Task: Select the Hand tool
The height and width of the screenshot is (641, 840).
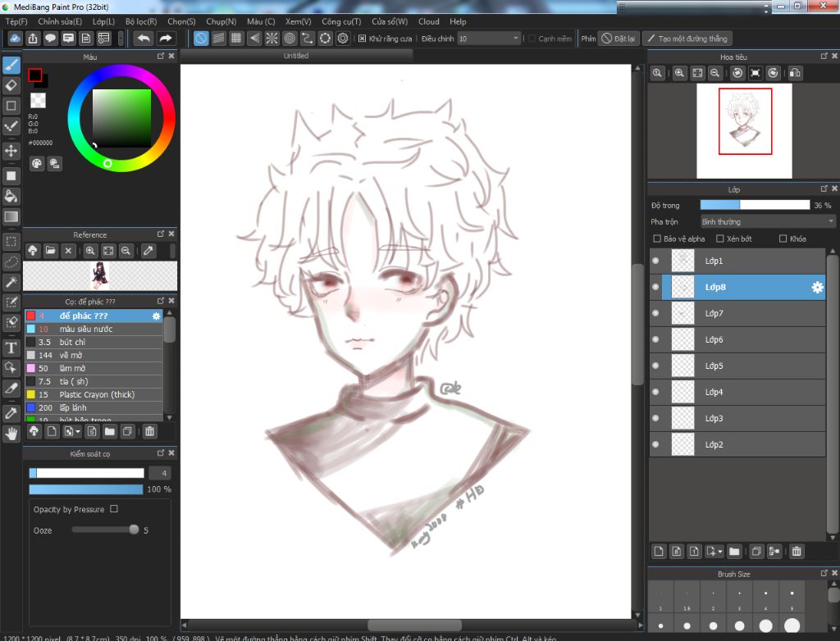Action: coord(11,434)
